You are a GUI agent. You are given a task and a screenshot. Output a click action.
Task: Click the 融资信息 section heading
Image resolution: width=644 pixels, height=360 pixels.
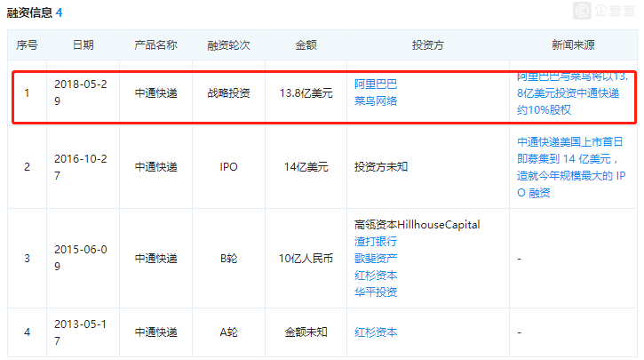point(29,12)
